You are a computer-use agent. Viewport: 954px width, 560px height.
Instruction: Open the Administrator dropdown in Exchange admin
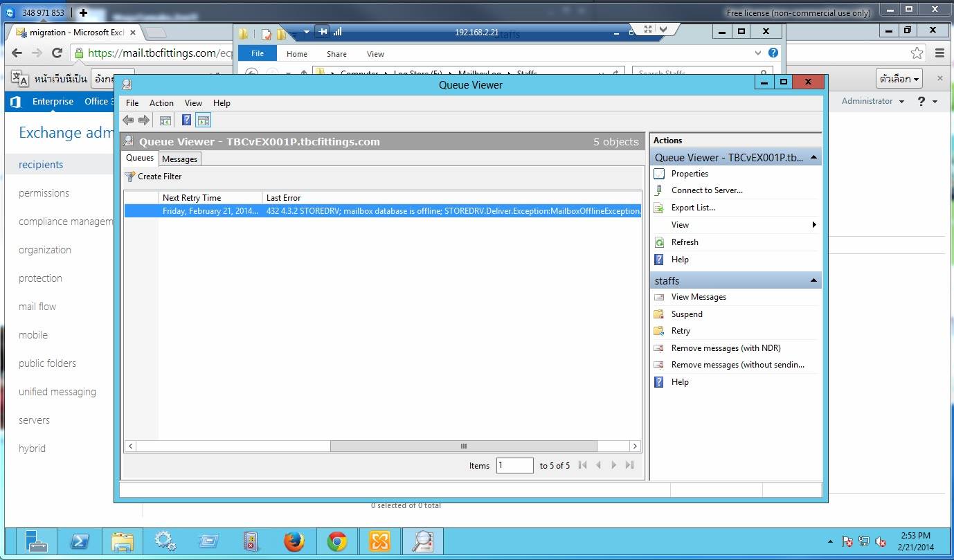872,101
